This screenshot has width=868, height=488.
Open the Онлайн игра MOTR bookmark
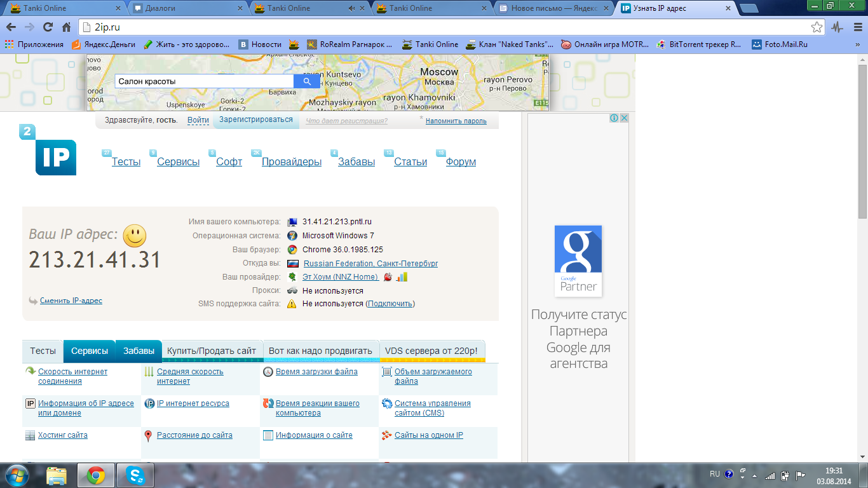(605, 44)
